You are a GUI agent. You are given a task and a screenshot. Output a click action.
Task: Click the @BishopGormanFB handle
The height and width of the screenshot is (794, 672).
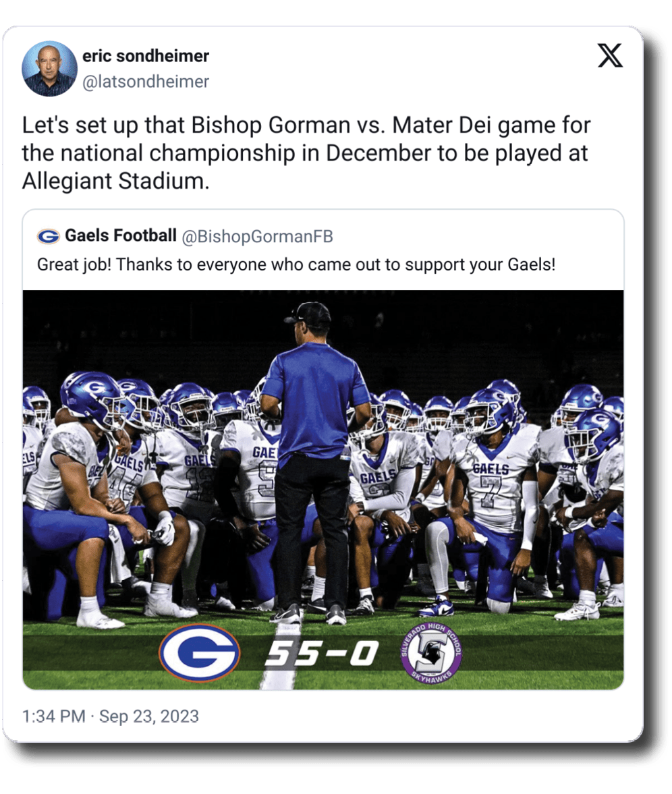coord(257,236)
